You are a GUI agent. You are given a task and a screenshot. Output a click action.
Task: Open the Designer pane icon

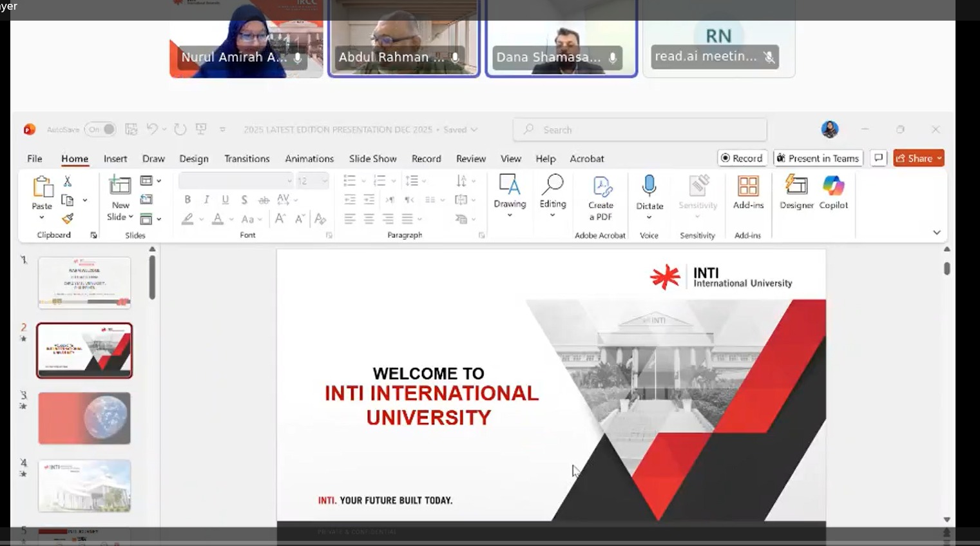pos(796,187)
